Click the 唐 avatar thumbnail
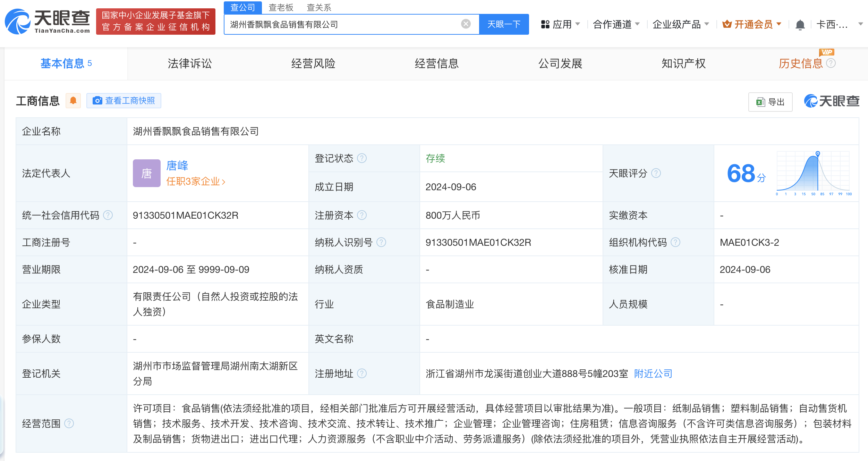Screen dimensions: 868x461 click(146, 173)
